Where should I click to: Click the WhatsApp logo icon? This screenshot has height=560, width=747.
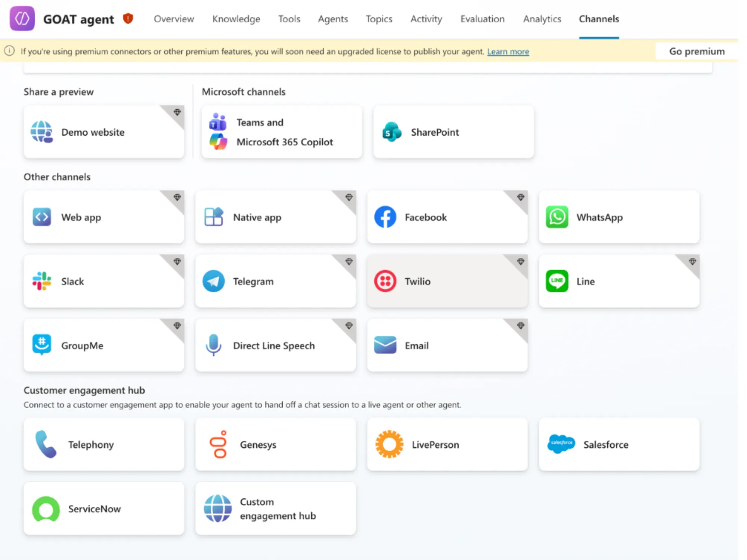[557, 217]
